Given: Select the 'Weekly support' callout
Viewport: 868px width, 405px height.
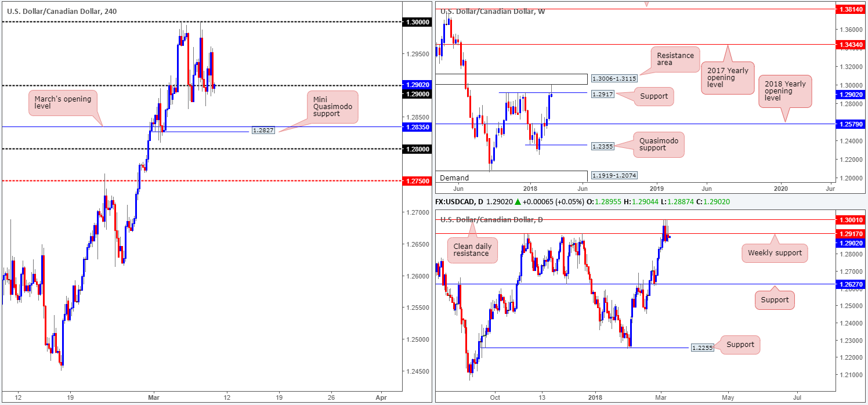Looking at the screenshot, I should click(774, 253).
